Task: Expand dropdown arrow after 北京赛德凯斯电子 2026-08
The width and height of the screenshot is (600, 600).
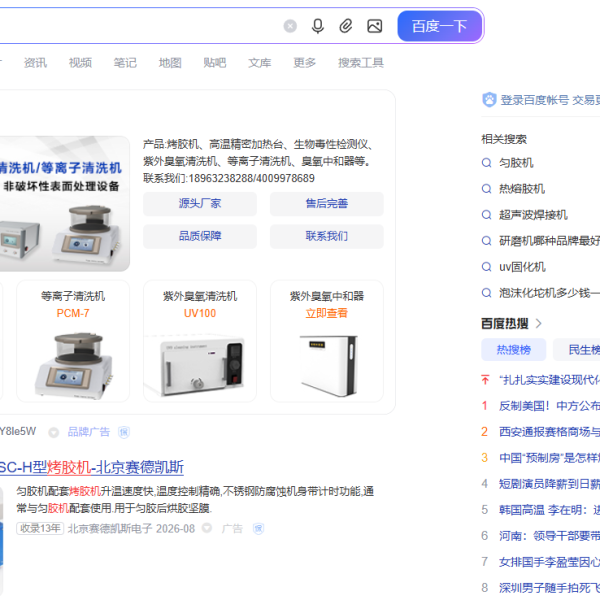Action: coord(207,528)
